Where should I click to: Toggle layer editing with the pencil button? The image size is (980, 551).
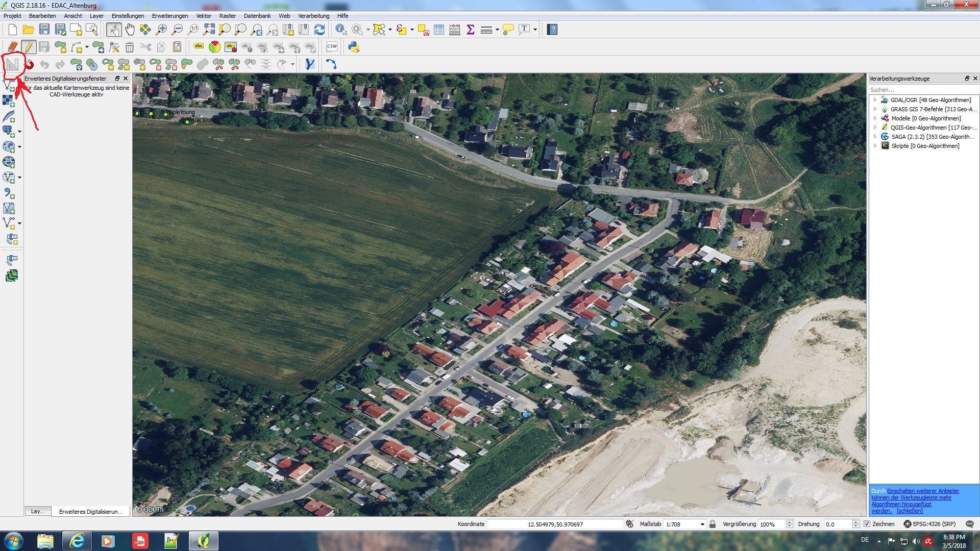click(29, 47)
